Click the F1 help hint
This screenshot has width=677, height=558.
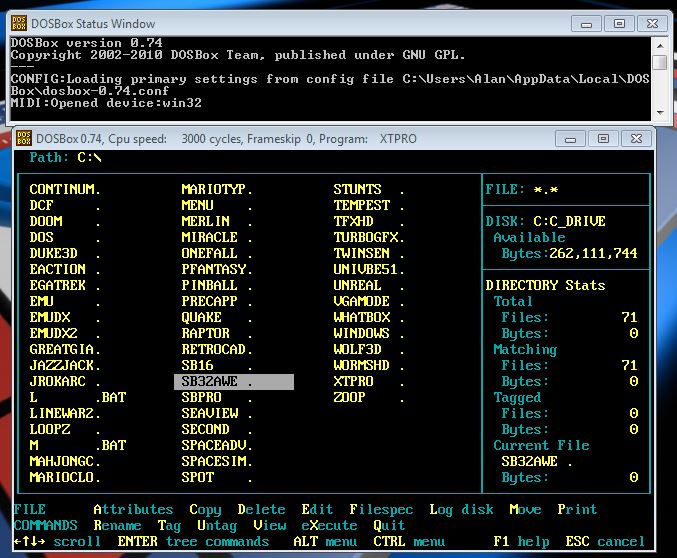[521, 541]
